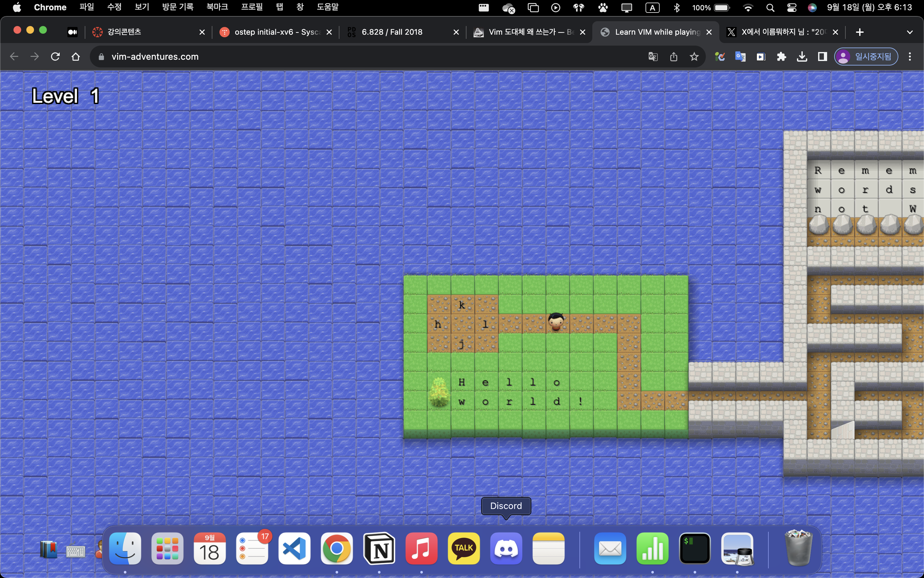Open the paused profile button
The width and height of the screenshot is (924, 578).
coord(866,57)
